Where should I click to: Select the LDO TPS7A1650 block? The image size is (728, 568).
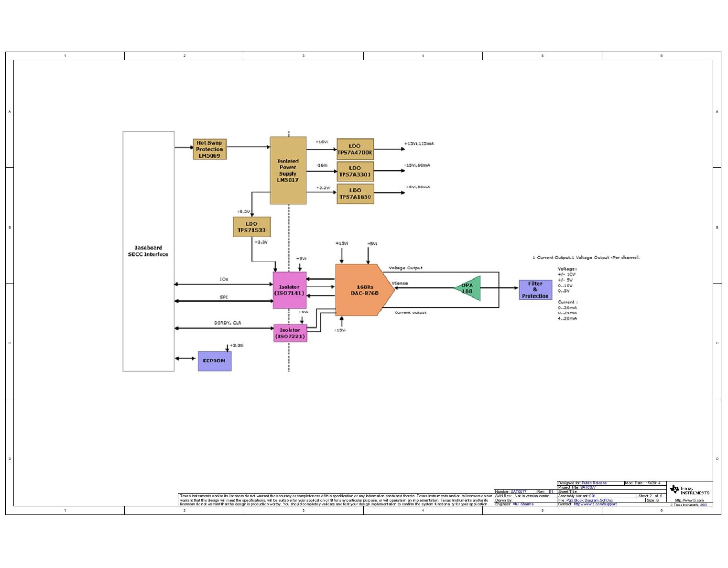(x=355, y=194)
